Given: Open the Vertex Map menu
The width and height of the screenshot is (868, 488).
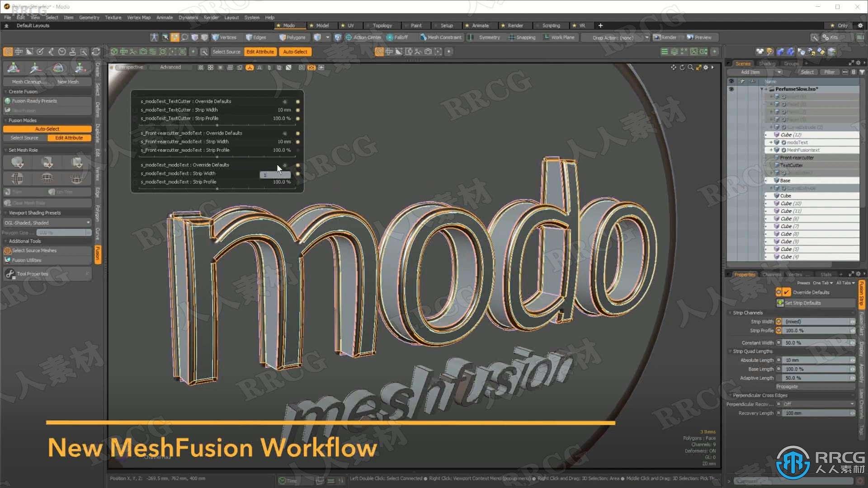Looking at the screenshot, I should click(139, 17).
